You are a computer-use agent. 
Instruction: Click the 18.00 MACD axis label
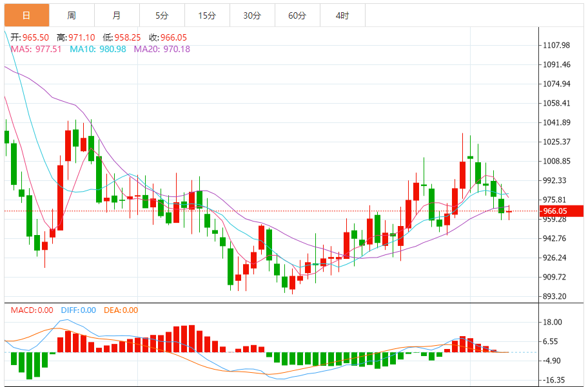[x=553, y=322]
